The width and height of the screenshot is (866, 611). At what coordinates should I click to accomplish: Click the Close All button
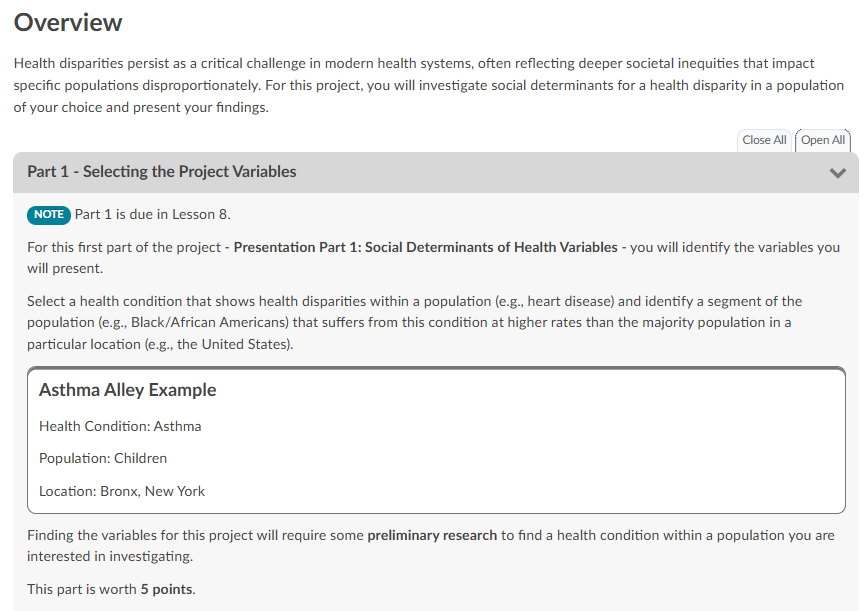pyautogui.click(x=764, y=140)
